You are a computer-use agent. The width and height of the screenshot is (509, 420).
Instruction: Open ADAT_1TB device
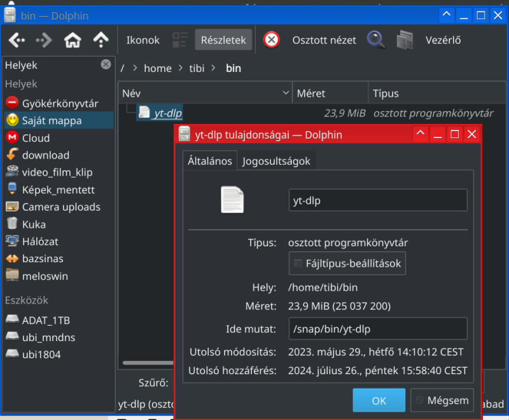click(59, 320)
